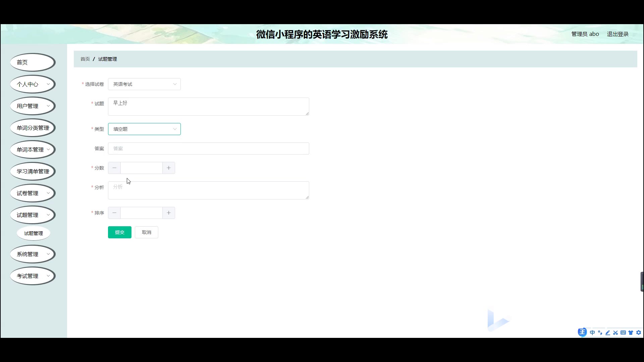The height and width of the screenshot is (362, 644).
Task: Toggle the IME punctuation mode icon
Action: 600,333
